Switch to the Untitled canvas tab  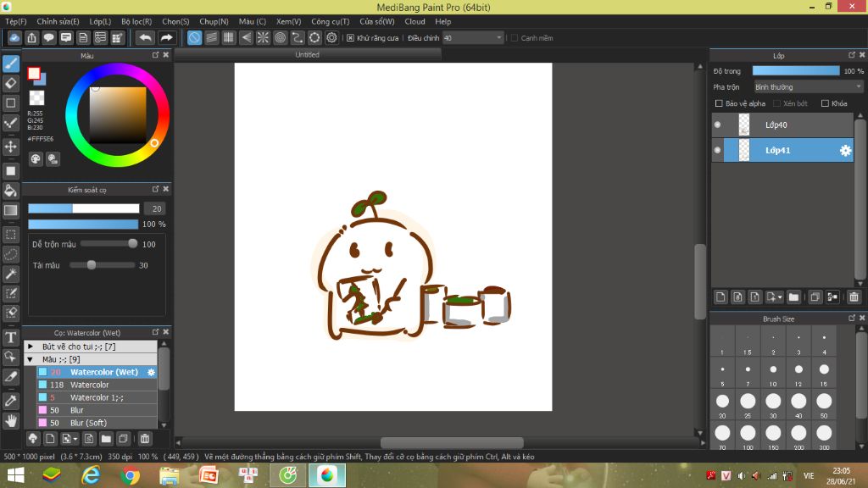pos(307,55)
